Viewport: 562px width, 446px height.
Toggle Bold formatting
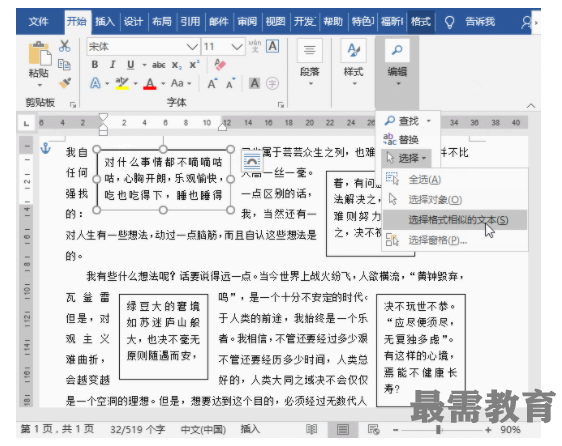pyautogui.click(x=95, y=65)
